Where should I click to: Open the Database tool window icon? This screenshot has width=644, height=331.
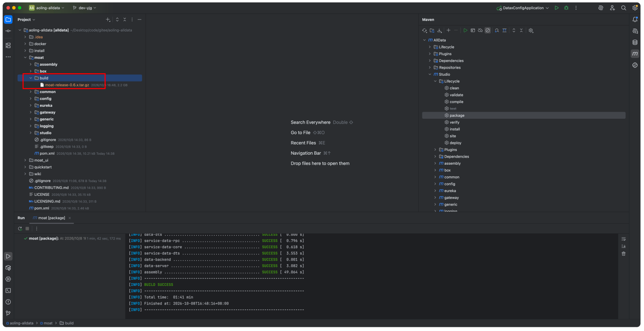(635, 42)
